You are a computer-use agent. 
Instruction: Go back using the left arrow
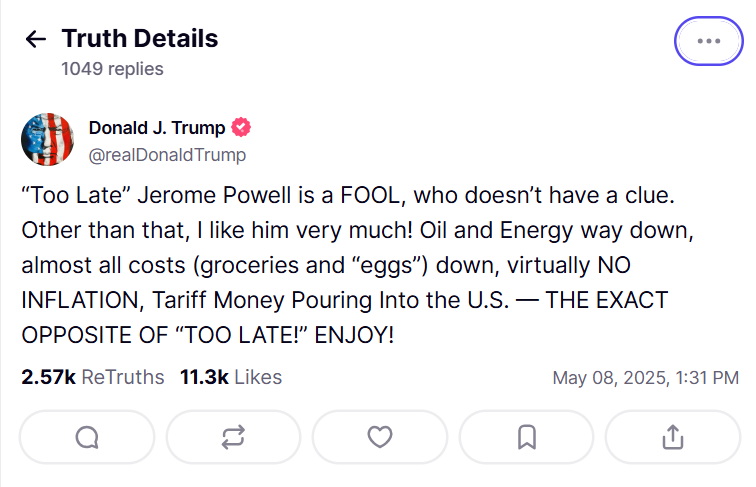pos(36,40)
